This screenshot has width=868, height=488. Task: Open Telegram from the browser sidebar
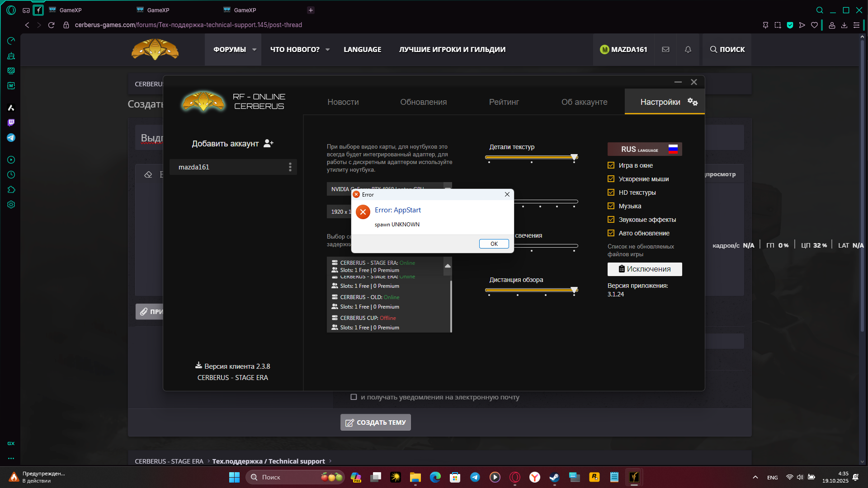[11, 138]
